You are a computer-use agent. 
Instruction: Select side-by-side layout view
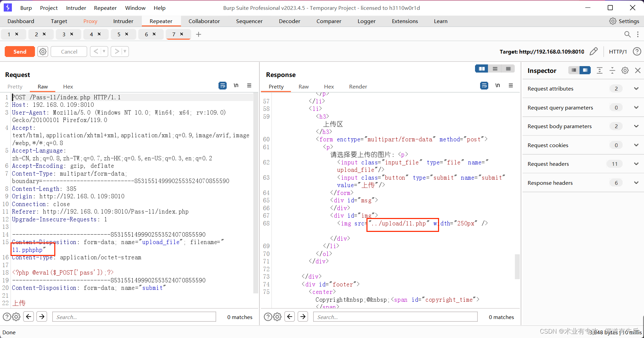point(481,69)
